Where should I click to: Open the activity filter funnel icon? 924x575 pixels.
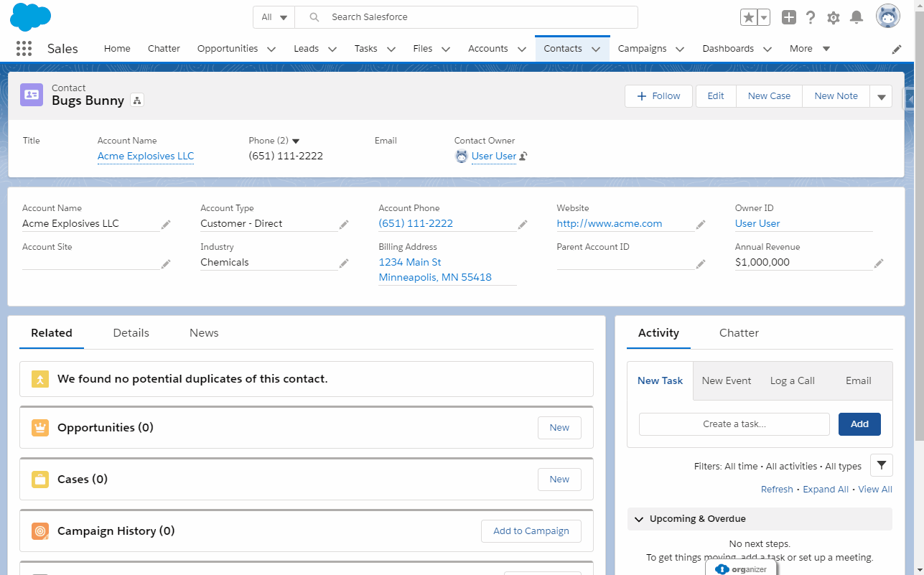pyautogui.click(x=882, y=465)
